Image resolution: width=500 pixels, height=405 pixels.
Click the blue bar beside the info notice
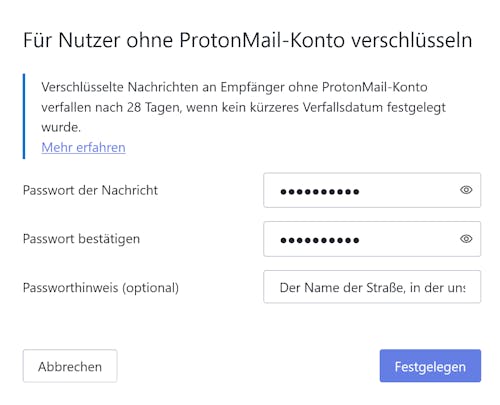pos(24,116)
